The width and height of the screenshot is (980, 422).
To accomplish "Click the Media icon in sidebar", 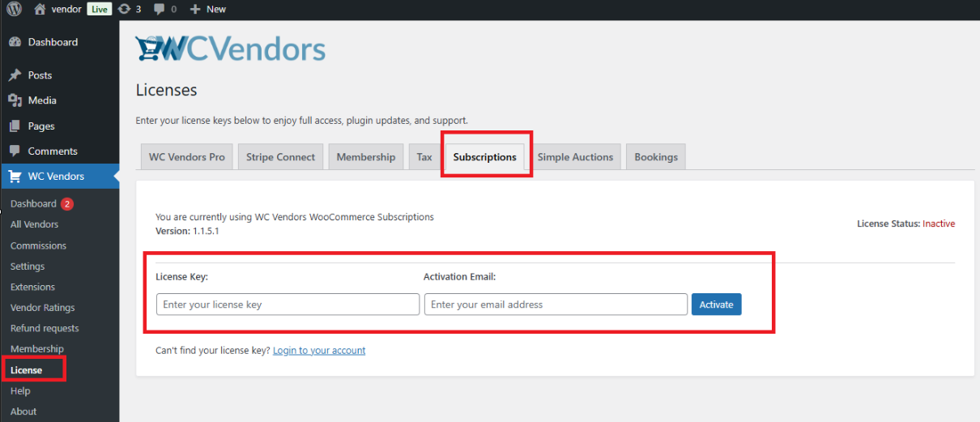I will coord(15,100).
